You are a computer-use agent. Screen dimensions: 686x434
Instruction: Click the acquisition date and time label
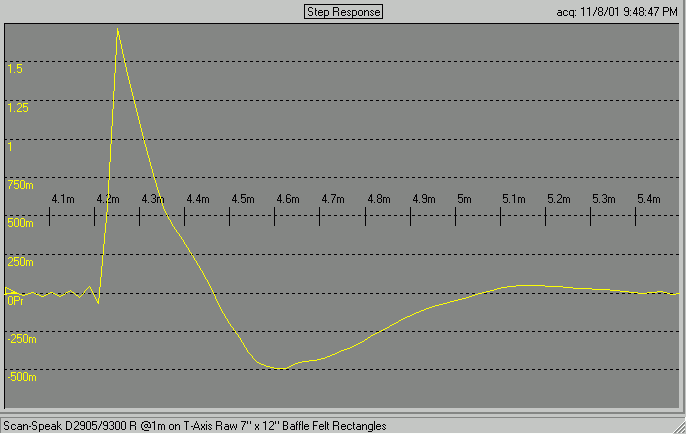coord(617,12)
